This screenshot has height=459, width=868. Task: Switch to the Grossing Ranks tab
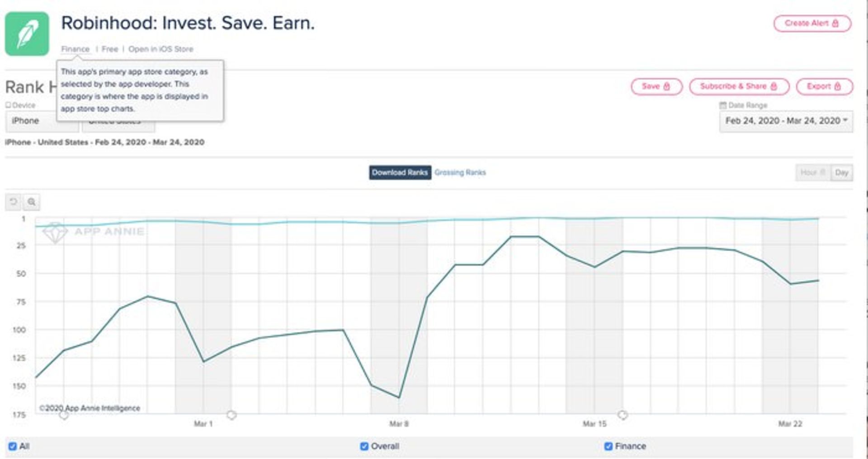(460, 172)
